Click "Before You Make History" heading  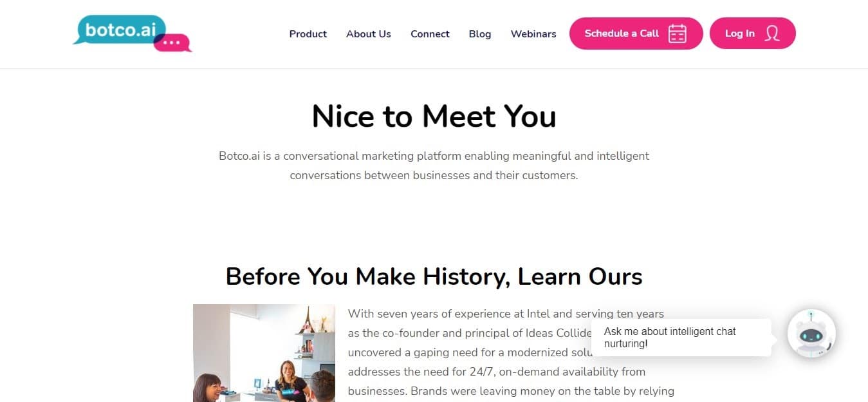click(x=434, y=276)
